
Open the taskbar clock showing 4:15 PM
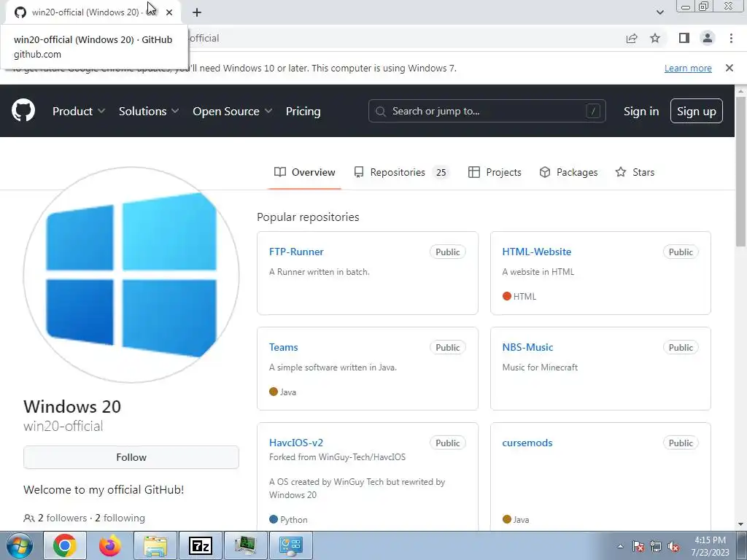pyautogui.click(x=710, y=546)
